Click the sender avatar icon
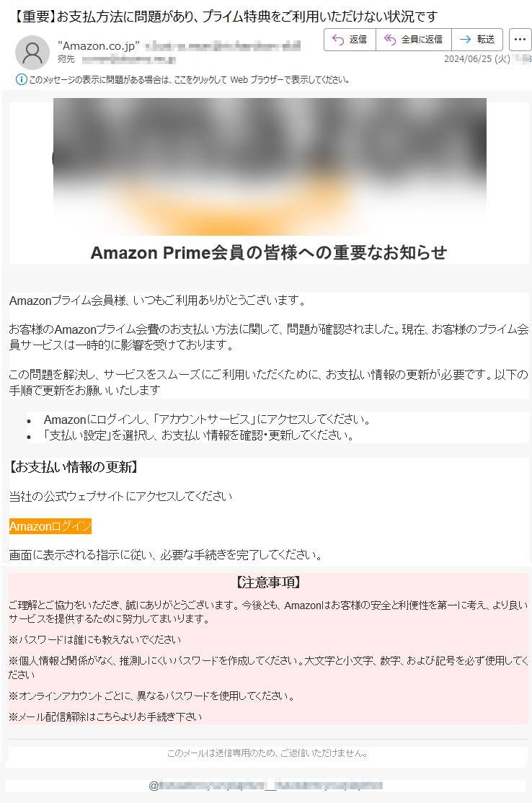This screenshot has height=803, width=532. click(32, 52)
